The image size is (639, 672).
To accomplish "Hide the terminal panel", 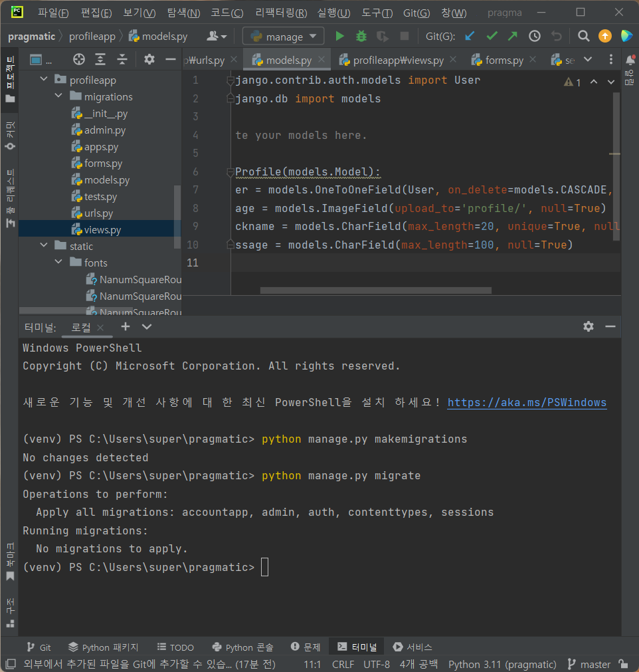I will point(610,326).
